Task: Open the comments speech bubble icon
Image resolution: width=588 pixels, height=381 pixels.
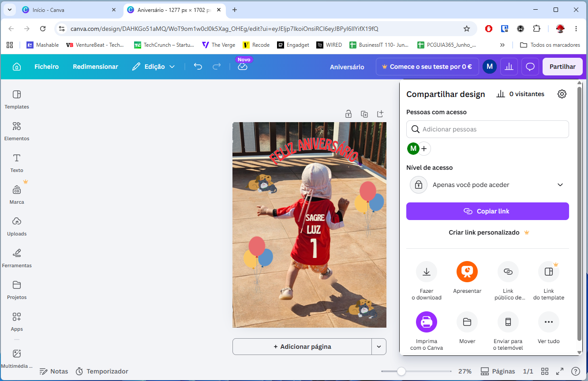Action: tap(530, 67)
